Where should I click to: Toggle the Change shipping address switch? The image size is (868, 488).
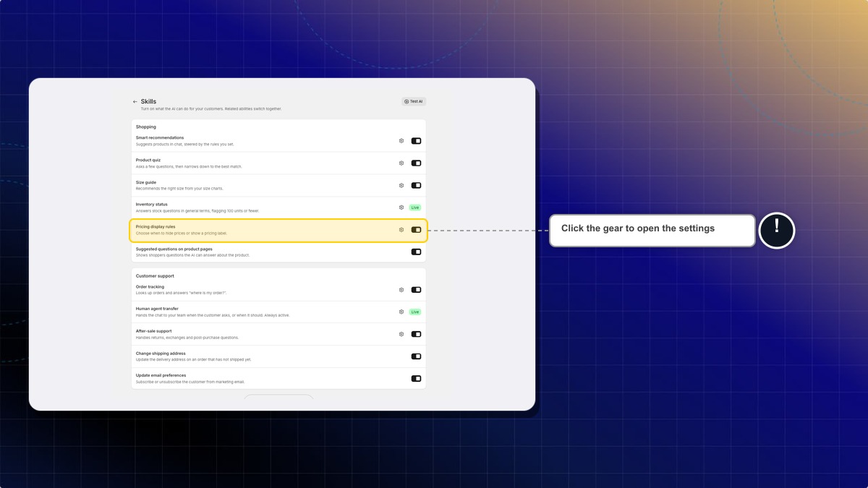[x=416, y=356]
